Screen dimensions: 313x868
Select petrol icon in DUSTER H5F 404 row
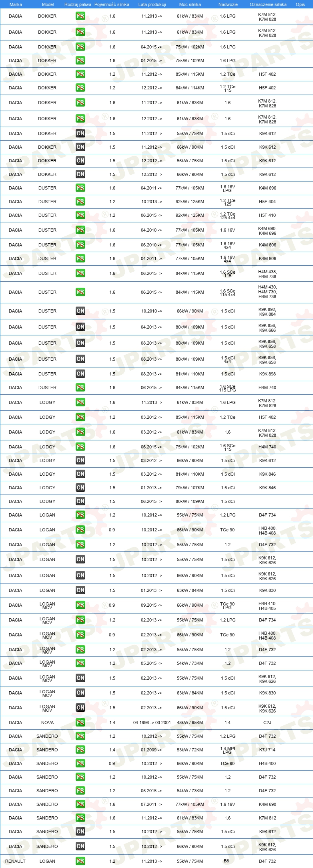tap(80, 202)
